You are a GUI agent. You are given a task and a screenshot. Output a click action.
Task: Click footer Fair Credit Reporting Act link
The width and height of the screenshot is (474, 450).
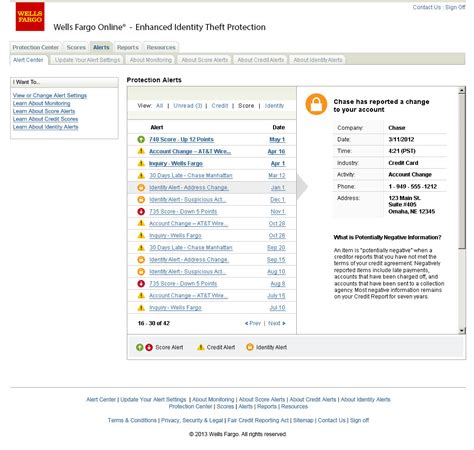tap(258, 420)
